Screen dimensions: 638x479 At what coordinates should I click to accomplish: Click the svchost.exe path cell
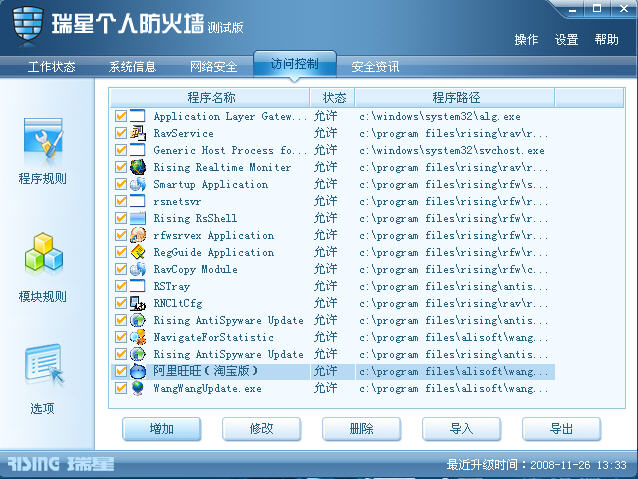pos(452,151)
